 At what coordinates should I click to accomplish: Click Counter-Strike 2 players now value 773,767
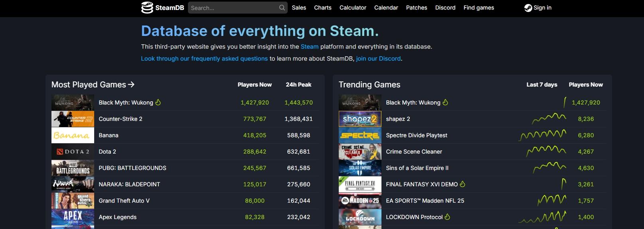[255, 119]
